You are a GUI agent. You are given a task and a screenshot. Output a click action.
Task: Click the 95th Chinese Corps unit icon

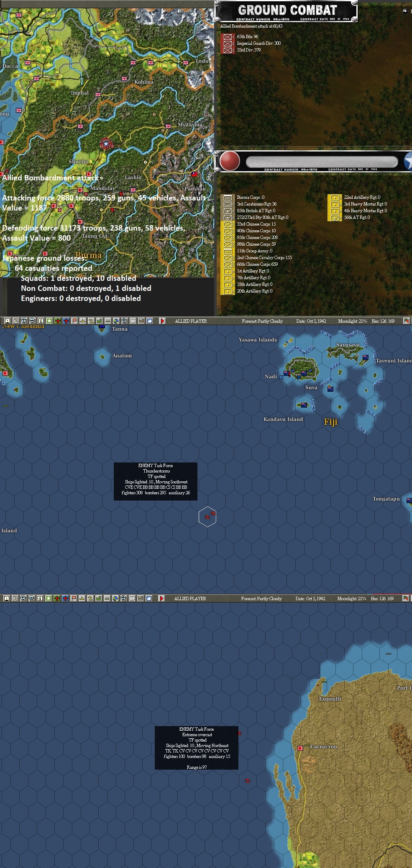coord(228,238)
